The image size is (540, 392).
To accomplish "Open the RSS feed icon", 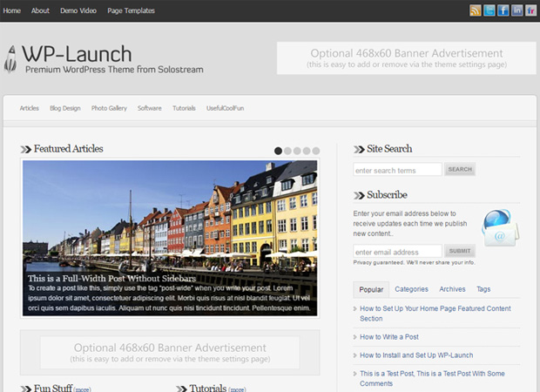I will pos(476,10).
